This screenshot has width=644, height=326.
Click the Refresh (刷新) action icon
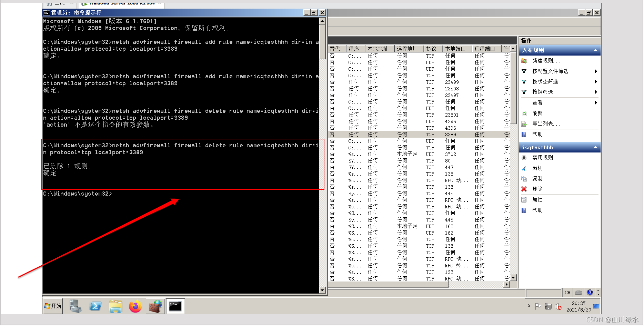point(524,113)
